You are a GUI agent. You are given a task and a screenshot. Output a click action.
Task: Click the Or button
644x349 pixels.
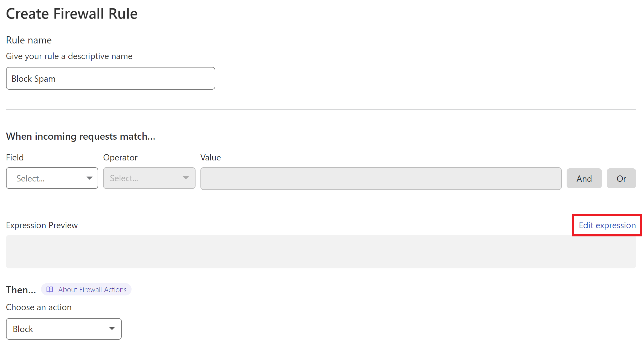pos(621,178)
